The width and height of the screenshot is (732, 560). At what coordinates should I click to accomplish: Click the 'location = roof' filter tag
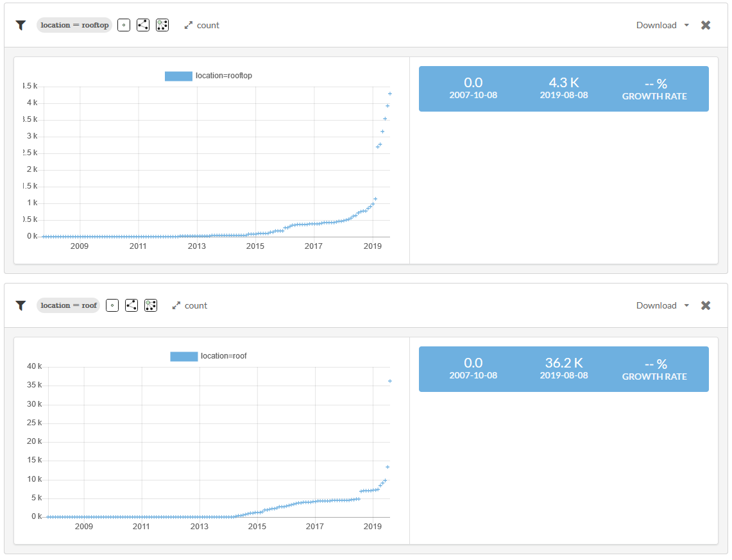tap(69, 306)
